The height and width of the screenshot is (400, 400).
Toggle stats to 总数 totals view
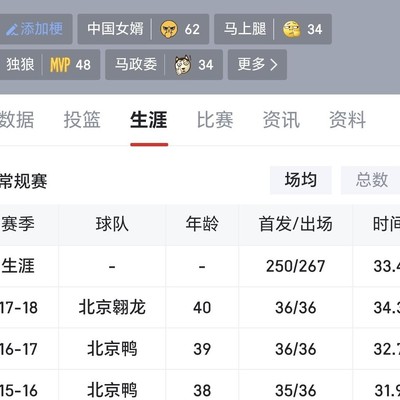pyautogui.click(x=371, y=180)
